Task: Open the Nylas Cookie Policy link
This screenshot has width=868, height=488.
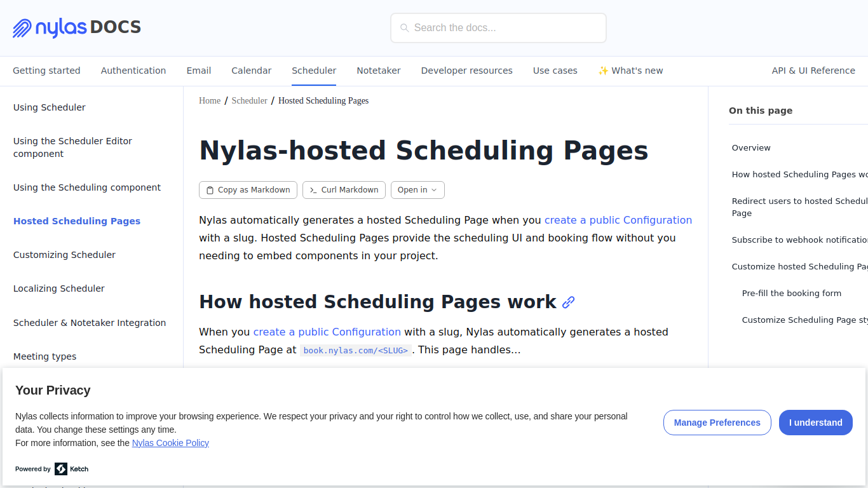Action: coord(170,443)
